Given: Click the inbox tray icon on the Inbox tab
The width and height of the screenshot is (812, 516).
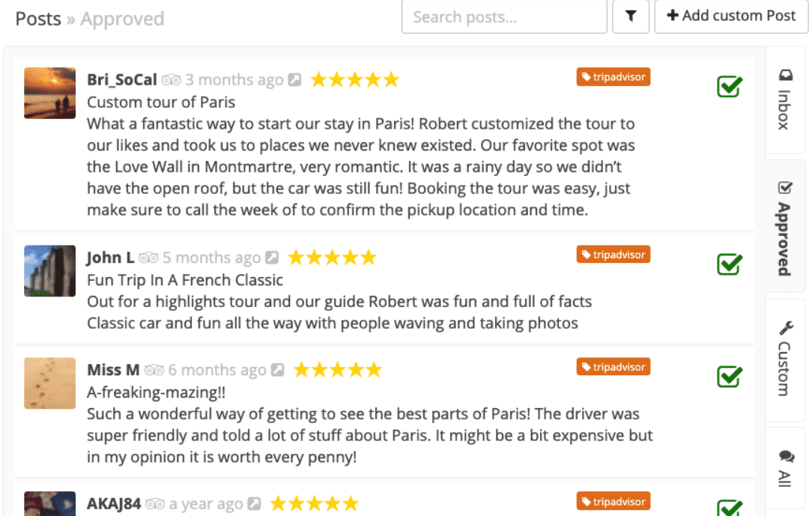Looking at the screenshot, I should click(x=784, y=75).
